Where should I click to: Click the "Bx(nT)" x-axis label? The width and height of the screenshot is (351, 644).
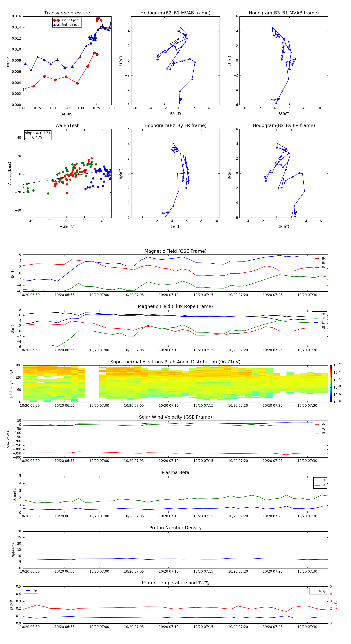click(x=284, y=227)
